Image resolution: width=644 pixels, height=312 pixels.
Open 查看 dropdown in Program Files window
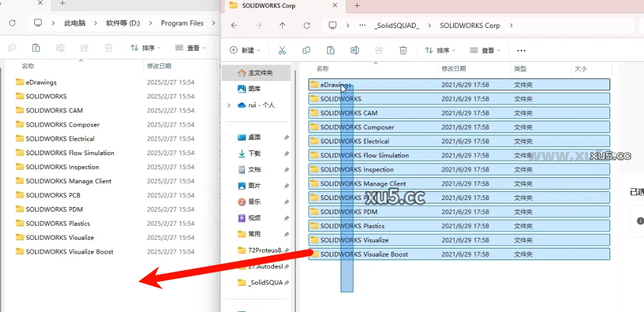[190, 48]
